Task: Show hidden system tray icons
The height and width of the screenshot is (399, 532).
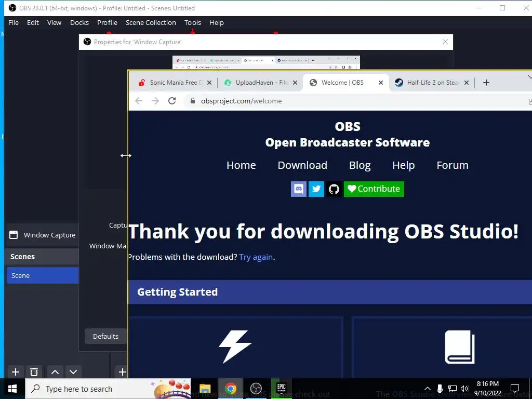Action: pos(428,389)
